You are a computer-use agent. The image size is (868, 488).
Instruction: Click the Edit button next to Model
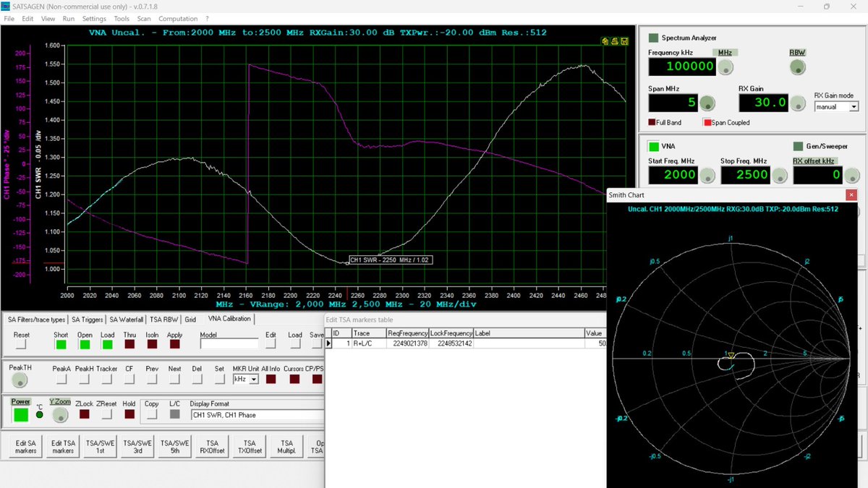point(271,344)
